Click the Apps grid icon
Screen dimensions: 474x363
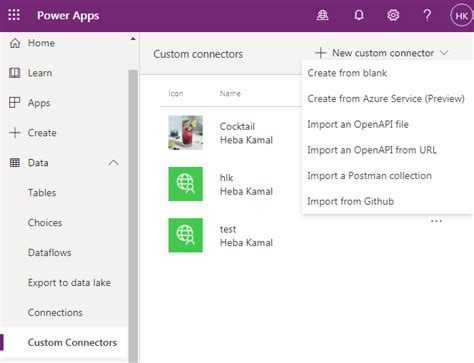15,102
